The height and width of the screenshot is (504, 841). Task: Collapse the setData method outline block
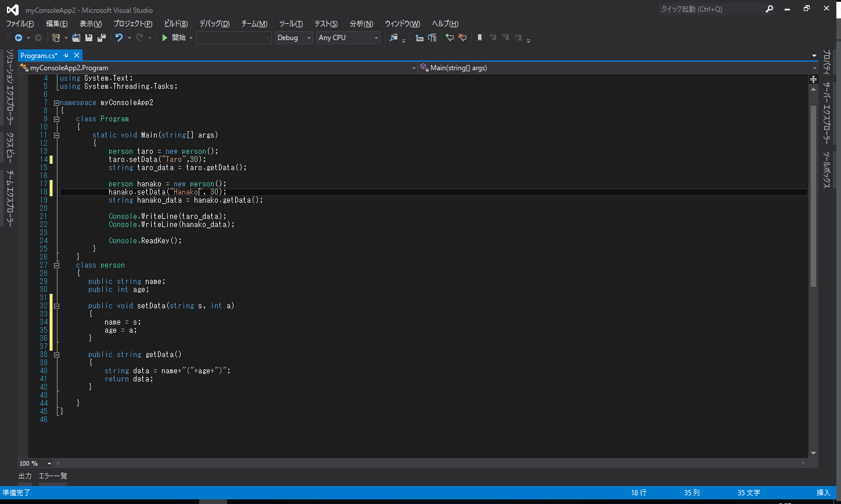[x=56, y=305]
